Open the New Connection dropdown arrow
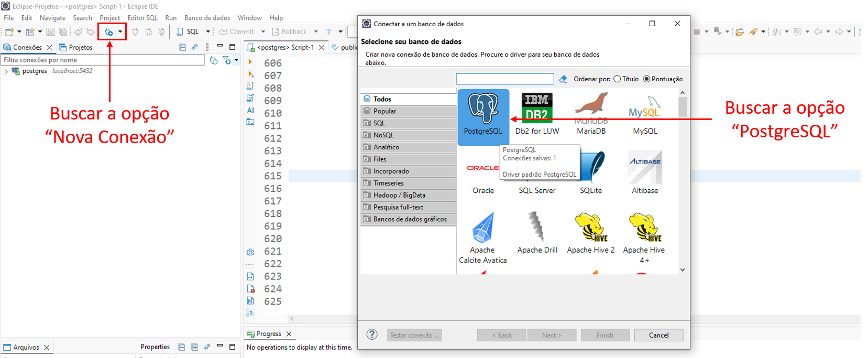Image resolution: width=868 pixels, height=358 pixels. coord(120,32)
